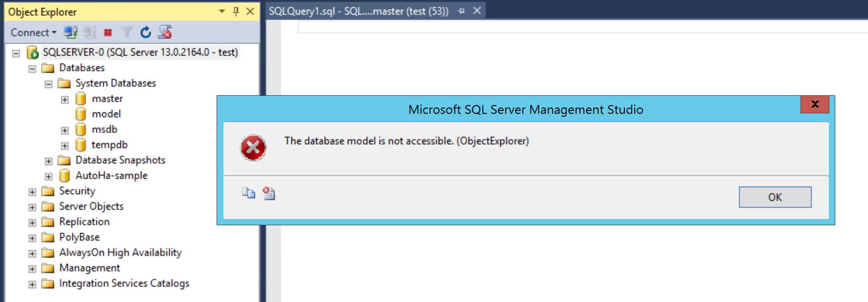Click the model database cylinder icon
868x302 pixels.
[x=81, y=114]
